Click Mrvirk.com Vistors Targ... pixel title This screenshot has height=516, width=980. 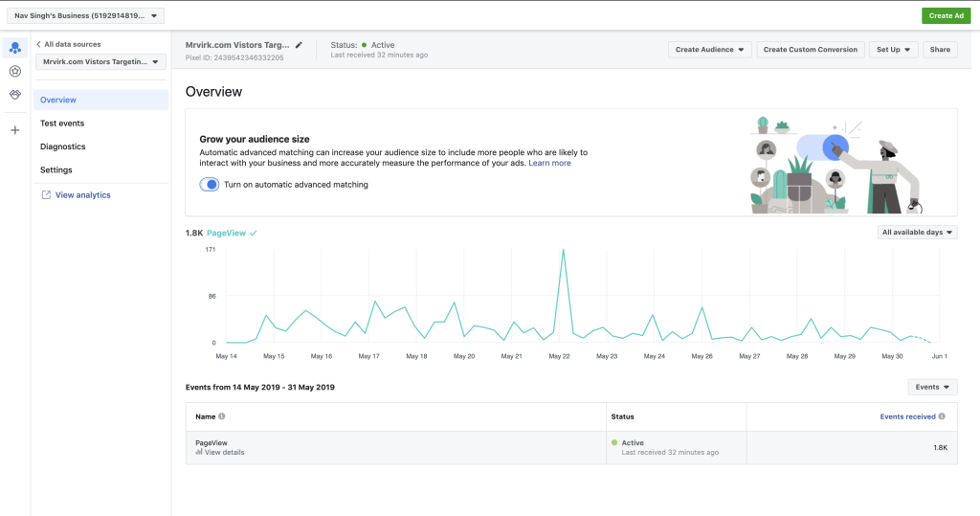(x=237, y=45)
